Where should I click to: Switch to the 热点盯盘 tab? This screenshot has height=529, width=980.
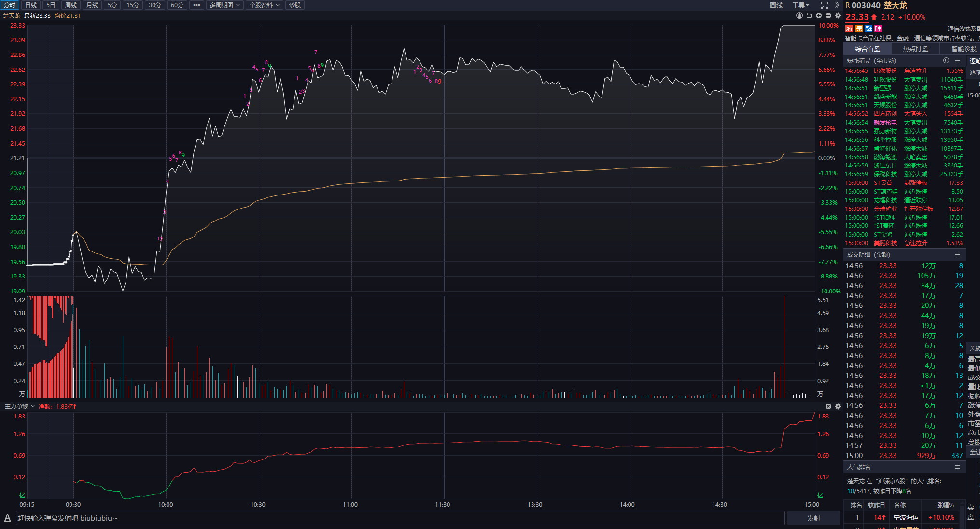(x=915, y=49)
